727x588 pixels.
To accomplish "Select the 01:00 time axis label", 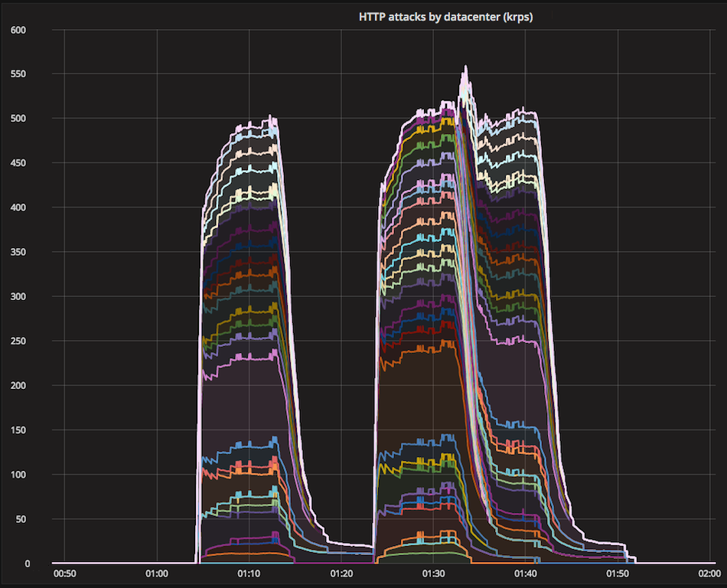I will tap(157, 573).
